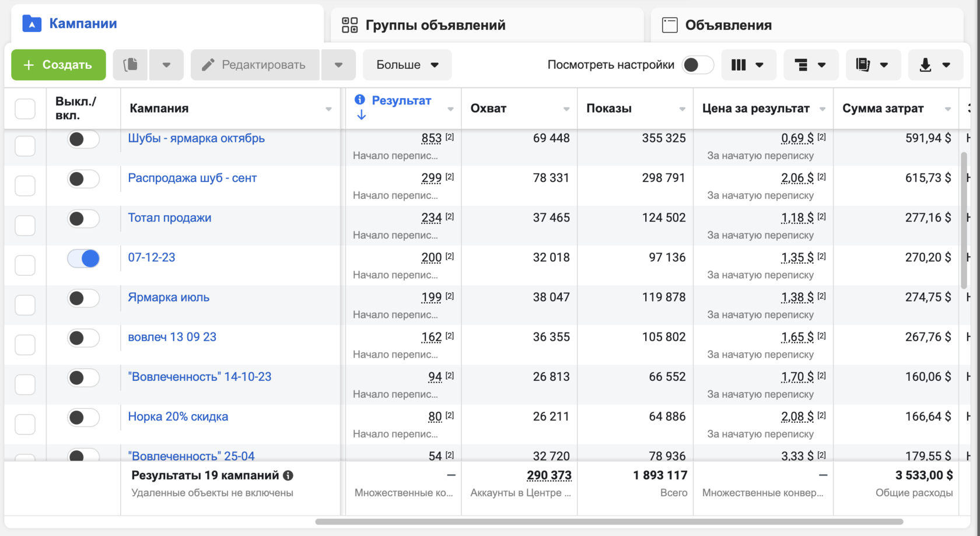
Task: Open the Больше dropdown menu
Action: click(407, 65)
